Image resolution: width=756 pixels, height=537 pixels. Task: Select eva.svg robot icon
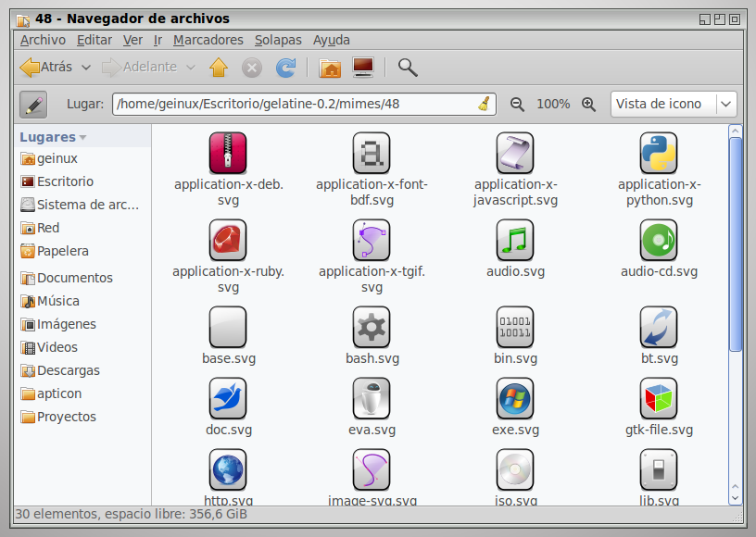coord(372,399)
